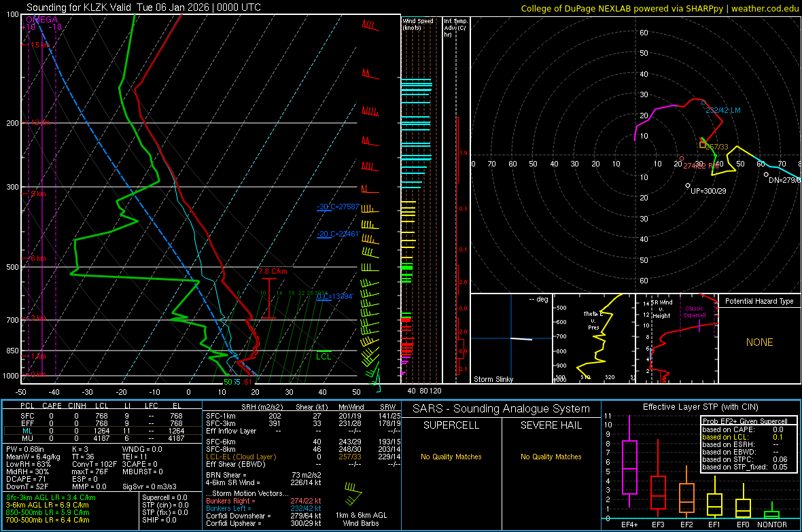802x532 pixels.
Task: Select the MU parcel row
Action: coord(102,438)
